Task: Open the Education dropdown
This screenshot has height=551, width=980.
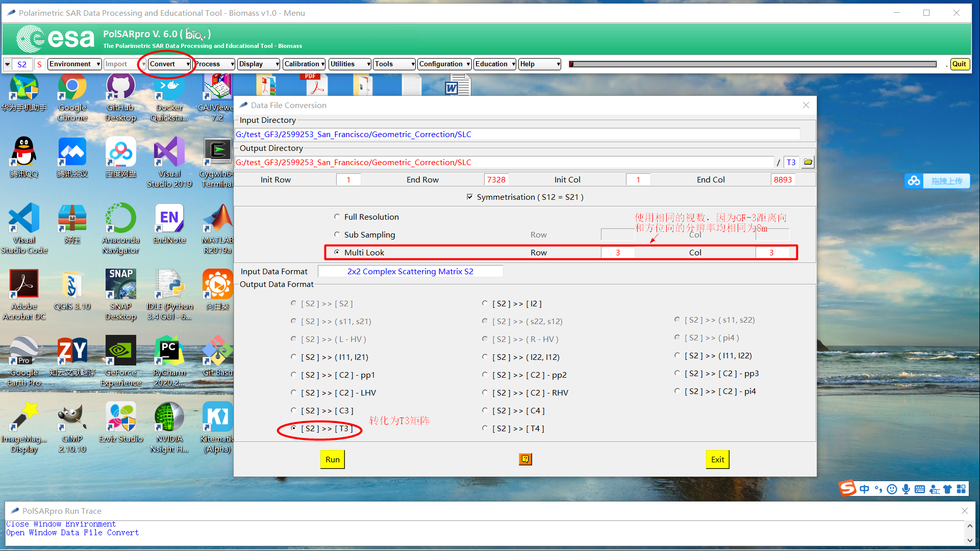Action: (494, 64)
